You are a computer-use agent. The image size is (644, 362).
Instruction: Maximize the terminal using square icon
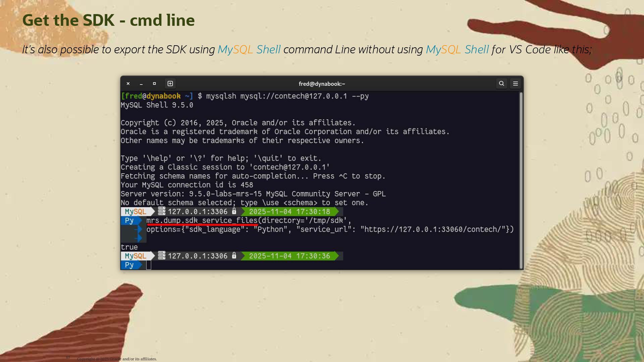(154, 83)
